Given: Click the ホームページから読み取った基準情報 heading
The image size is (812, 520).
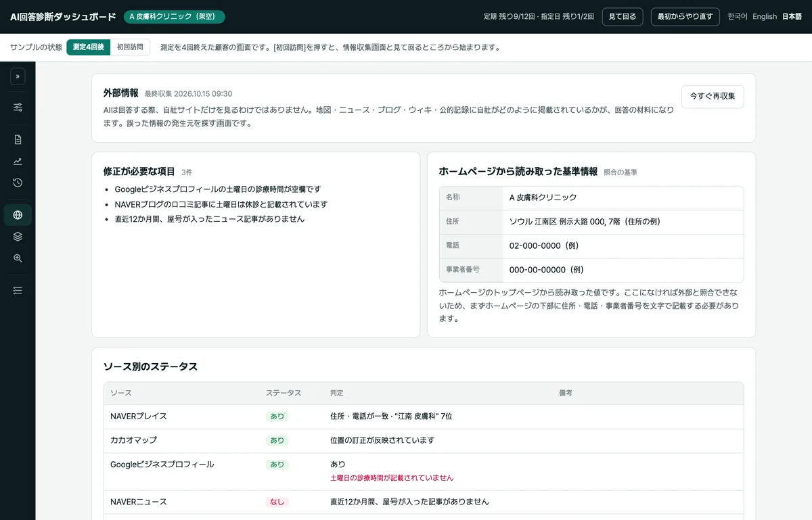Looking at the screenshot, I should pyautogui.click(x=518, y=172).
